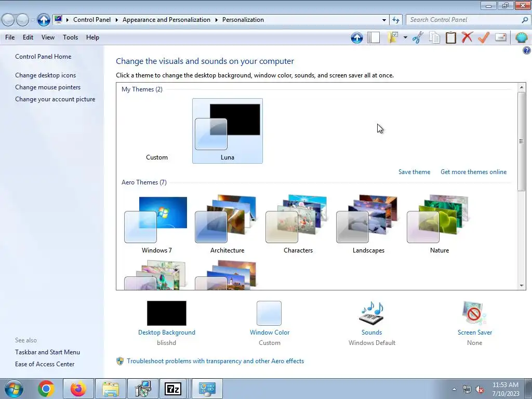The image size is (532, 399).
Task: Click the red X Delete icon
Action: tap(467, 37)
